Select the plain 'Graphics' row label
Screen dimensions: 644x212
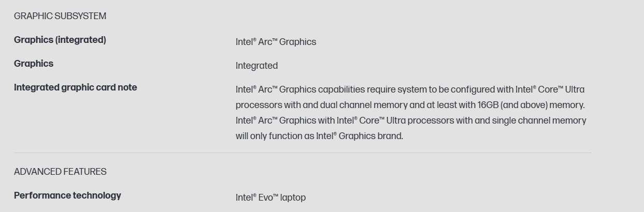point(34,64)
